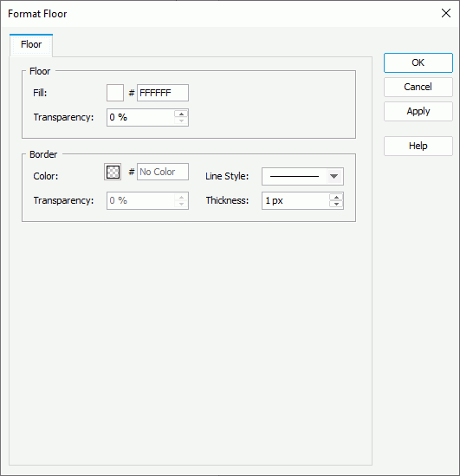Viewport: 460px width, 476px height.
Task: Decrease Border transparency with down arrow
Action: click(181, 204)
